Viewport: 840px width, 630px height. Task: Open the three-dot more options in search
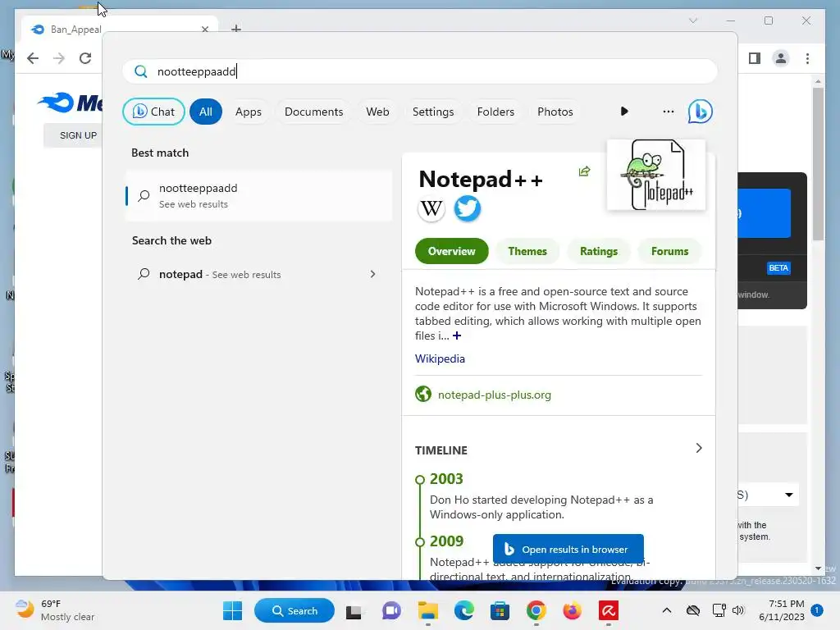click(x=668, y=112)
